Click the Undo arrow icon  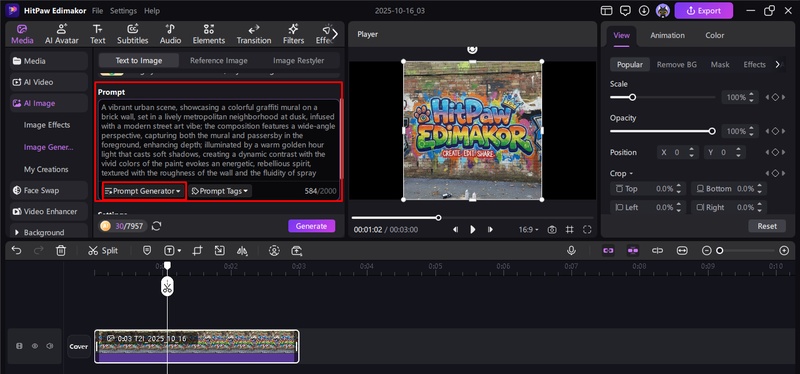tap(16, 251)
